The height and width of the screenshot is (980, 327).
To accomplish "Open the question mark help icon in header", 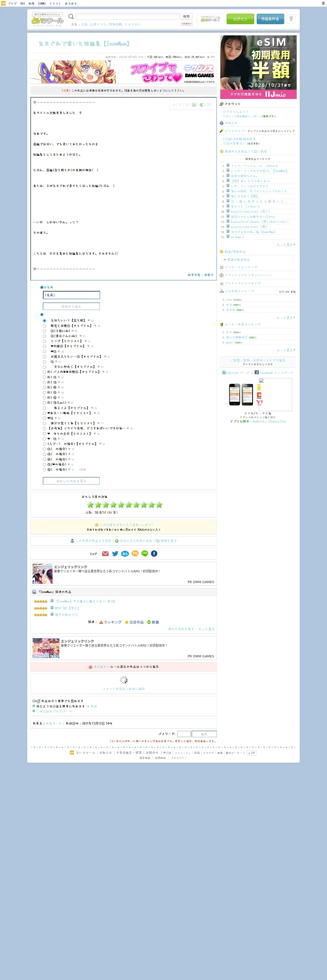I will click(x=291, y=19).
